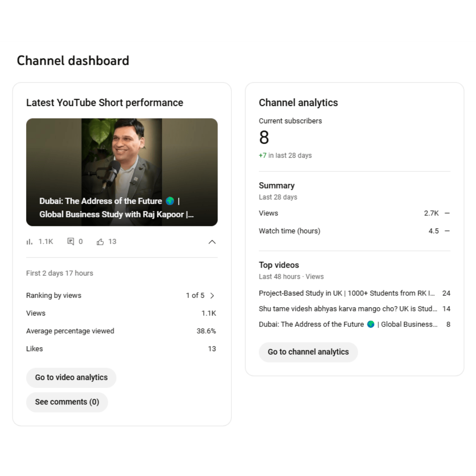Click See comments (0) button
Viewport: 476px width, 476px height.
point(67,402)
